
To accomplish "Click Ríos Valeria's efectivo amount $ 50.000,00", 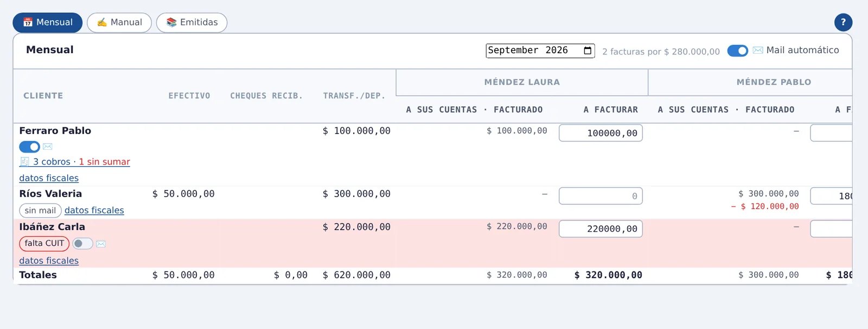I will point(183,194).
